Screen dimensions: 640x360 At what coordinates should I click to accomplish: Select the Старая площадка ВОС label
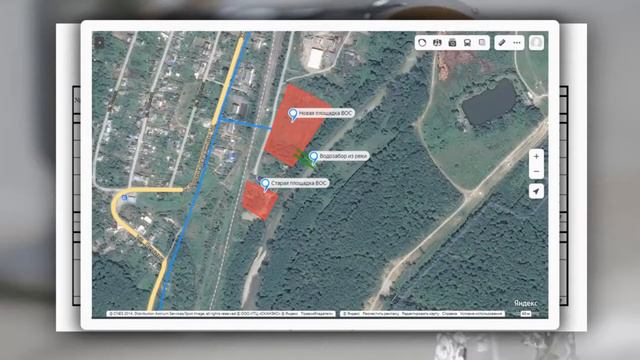coord(299,183)
